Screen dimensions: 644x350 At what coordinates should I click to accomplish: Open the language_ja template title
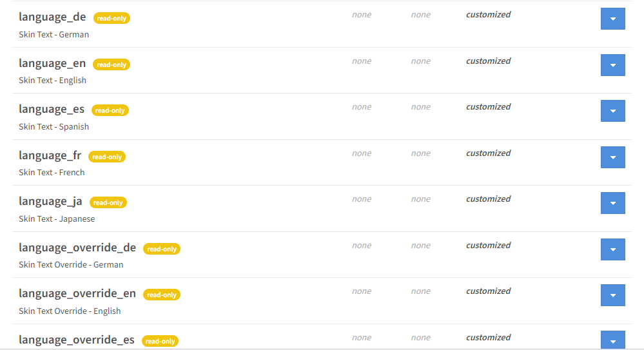coord(50,202)
